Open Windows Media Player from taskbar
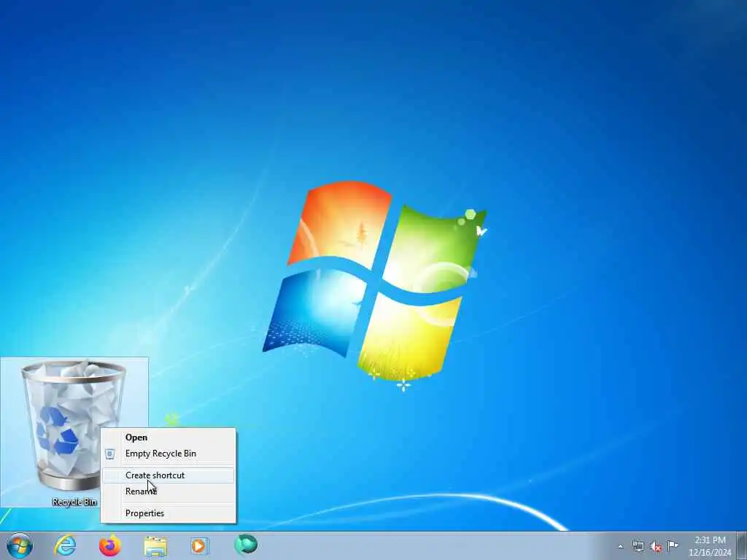The height and width of the screenshot is (560, 747). [x=198, y=545]
